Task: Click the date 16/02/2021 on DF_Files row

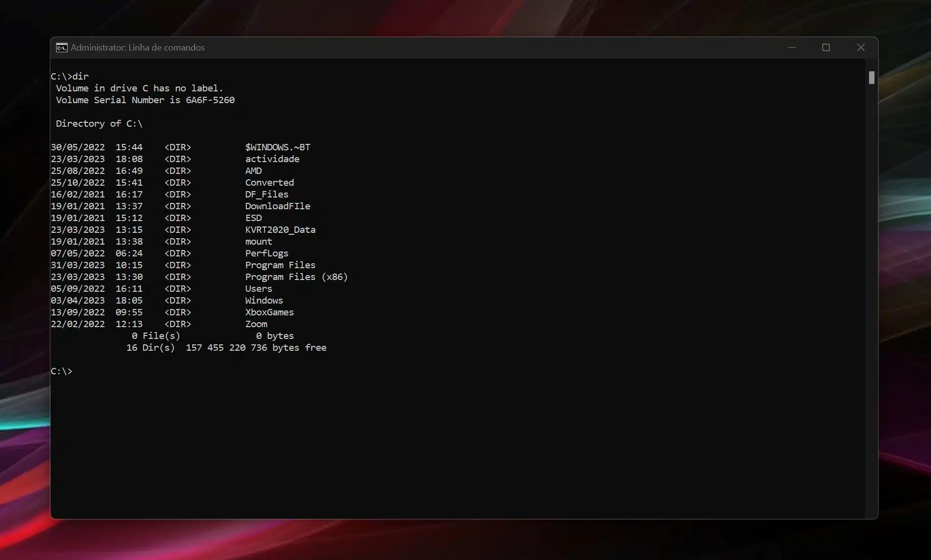Action: (78, 194)
